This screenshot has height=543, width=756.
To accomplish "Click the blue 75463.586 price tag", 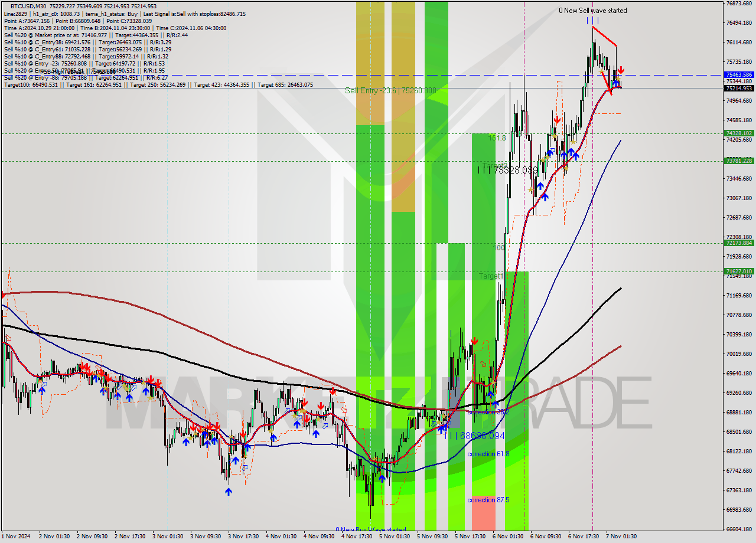I will [x=739, y=75].
